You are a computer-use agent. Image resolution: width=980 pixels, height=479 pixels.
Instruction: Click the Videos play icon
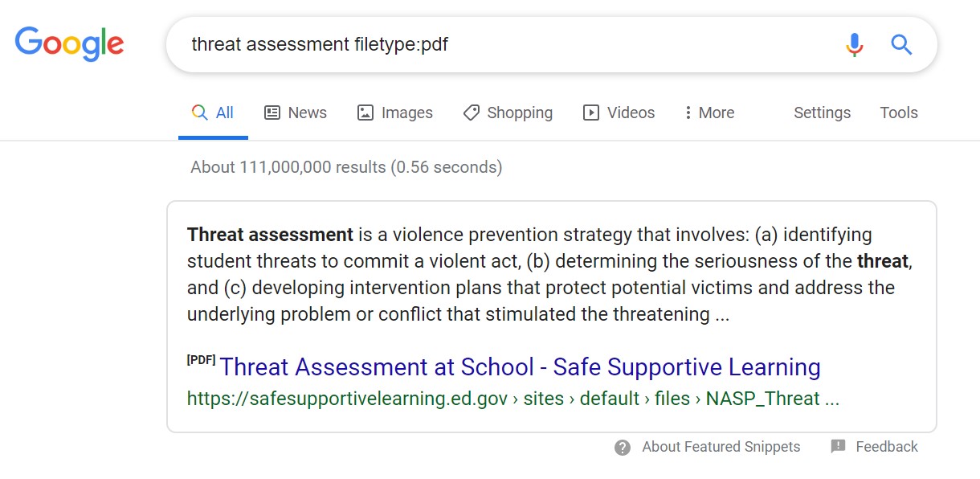tap(591, 113)
